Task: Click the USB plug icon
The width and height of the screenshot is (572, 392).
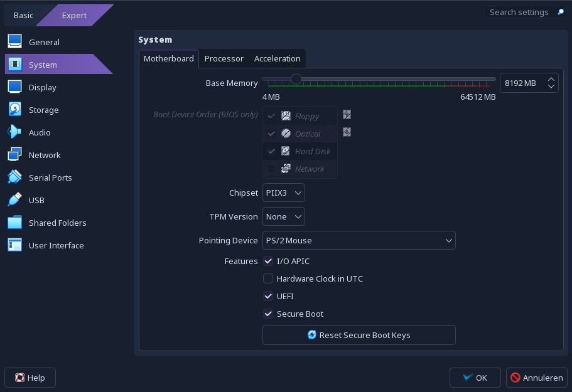Action: (x=14, y=199)
